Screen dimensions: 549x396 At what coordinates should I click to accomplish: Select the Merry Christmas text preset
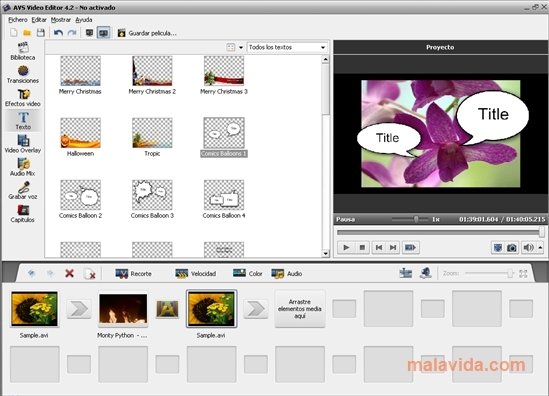tap(80, 75)
